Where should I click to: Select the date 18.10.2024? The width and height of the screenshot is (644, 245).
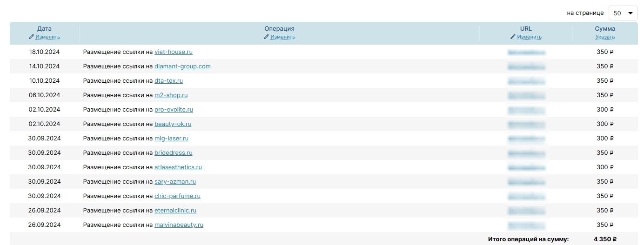[45, 52]
